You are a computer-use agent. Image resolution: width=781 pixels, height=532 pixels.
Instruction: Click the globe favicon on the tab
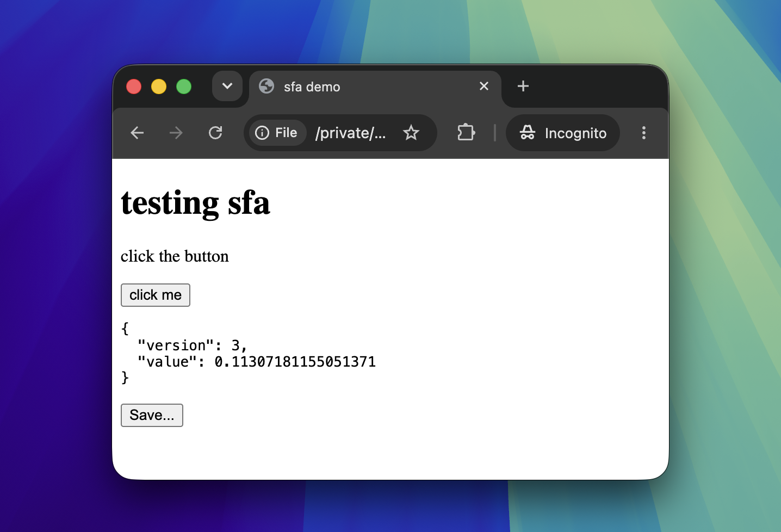266,86
